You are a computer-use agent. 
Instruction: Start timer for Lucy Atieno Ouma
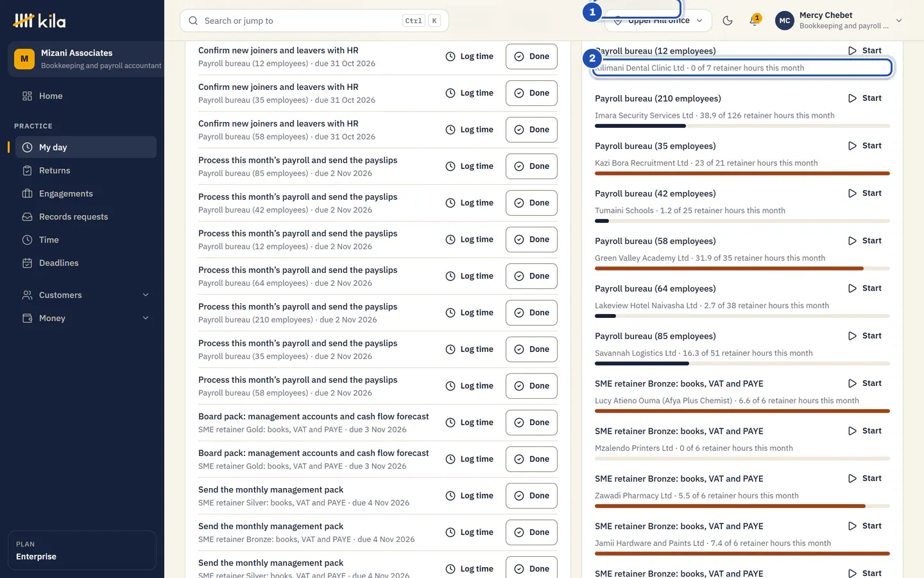(x=865, y=383)
